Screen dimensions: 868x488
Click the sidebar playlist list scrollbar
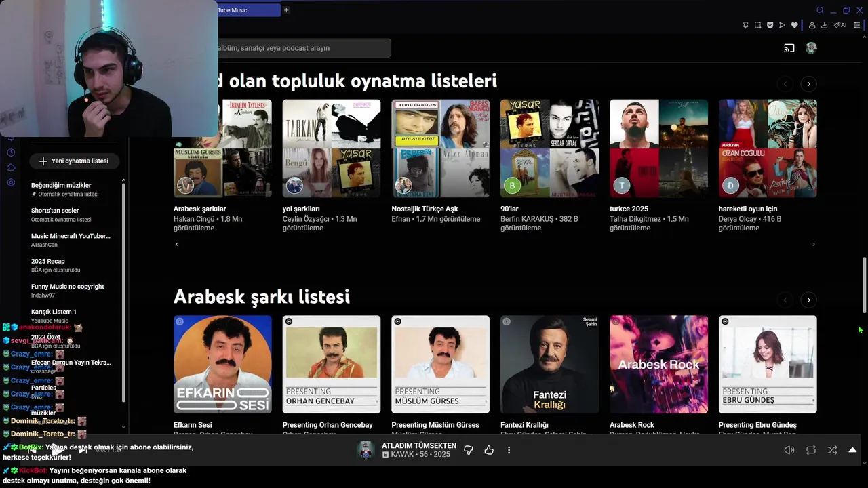[123, 291]
